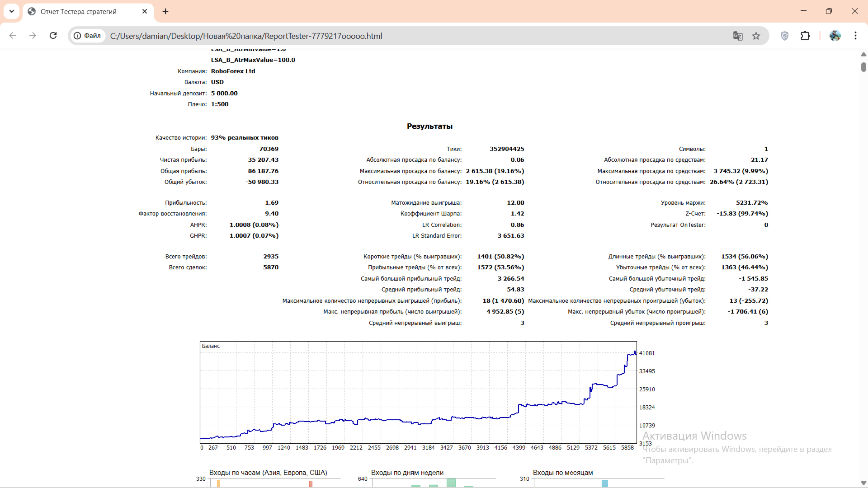Bookmark this page with the star icon
Screen dimensions: 868x488
(x=756, y=36)
